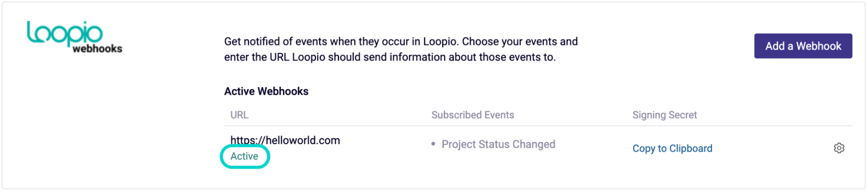The image size is (868, 192).
Task: Click the word "Clipboard" in the secret link
Action: pyautogui.click(x=690, y=149)
